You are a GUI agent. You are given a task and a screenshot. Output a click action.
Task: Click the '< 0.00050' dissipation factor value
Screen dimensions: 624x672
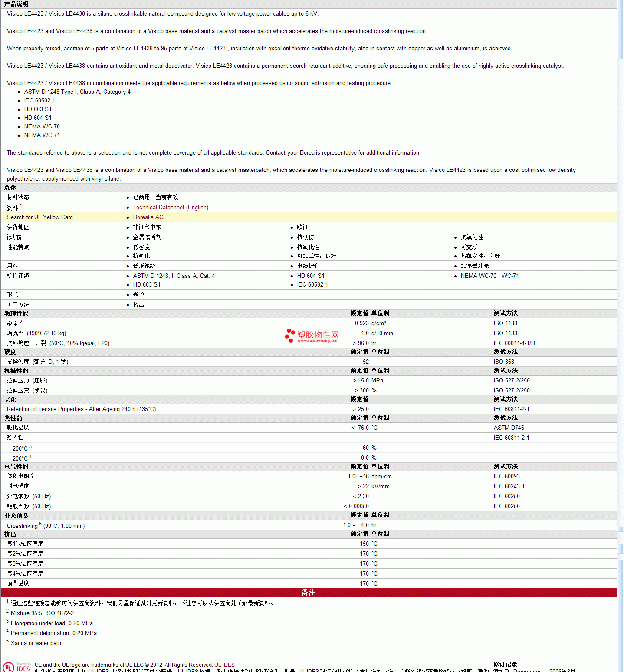point(356,507)
